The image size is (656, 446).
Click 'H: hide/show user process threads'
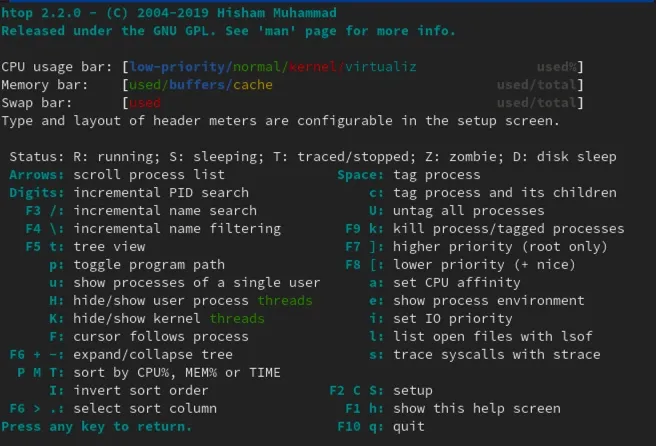click(180, 301)
